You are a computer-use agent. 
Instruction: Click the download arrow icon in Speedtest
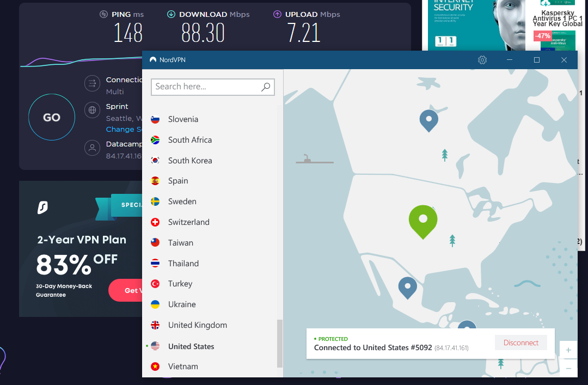coord(171,14)
